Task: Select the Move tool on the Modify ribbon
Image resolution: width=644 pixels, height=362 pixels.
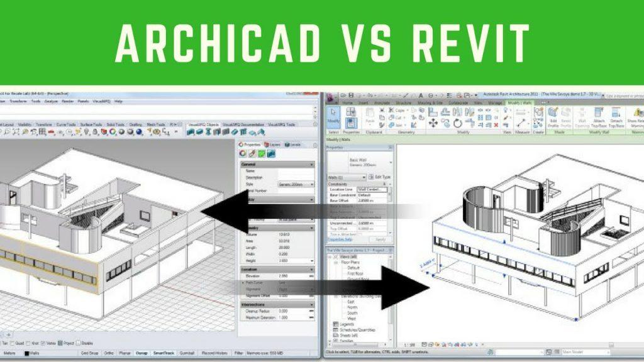Action: (433, 124)
